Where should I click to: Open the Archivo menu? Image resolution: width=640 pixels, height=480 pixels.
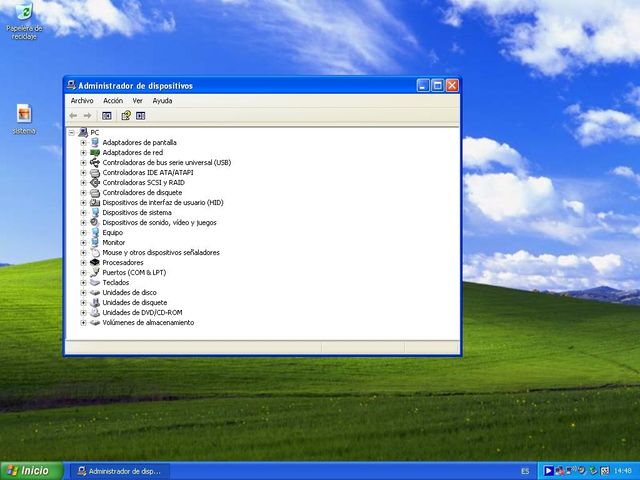click(x=82, y=101)
